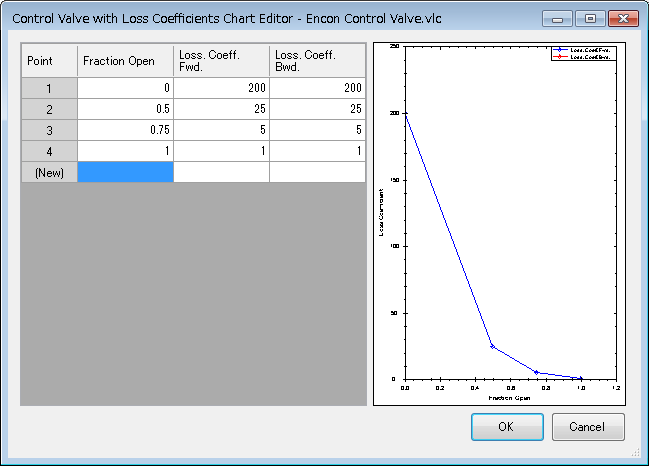The width and height of the screenshot is (649, 466).
Task: Click the Loss. Coeff. Fwd. column header
Action: point(221,61)
